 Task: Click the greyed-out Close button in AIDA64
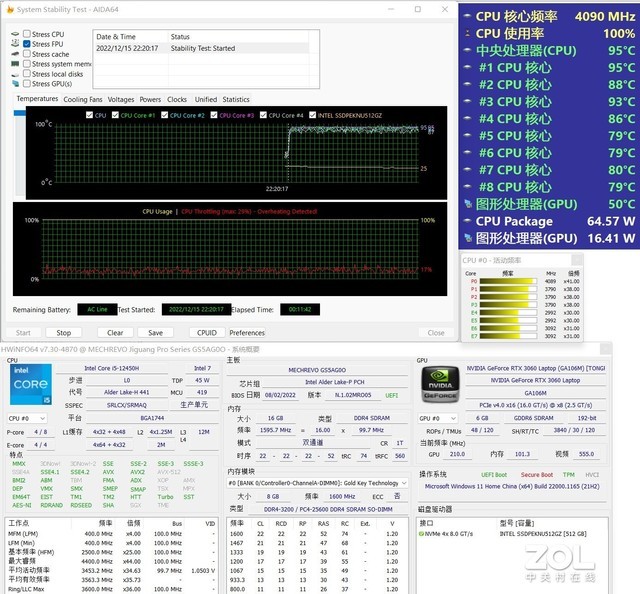[436, 333]
